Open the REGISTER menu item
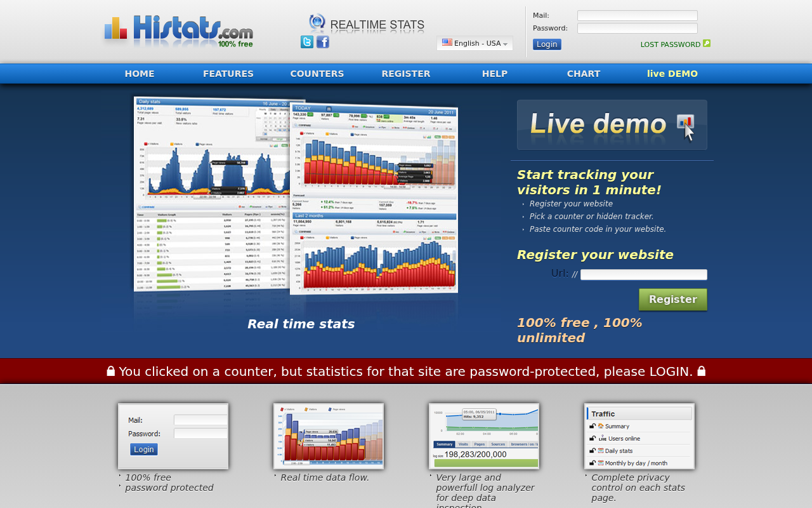812x508 pixels. pyautogui.click(x=406, y=74)
